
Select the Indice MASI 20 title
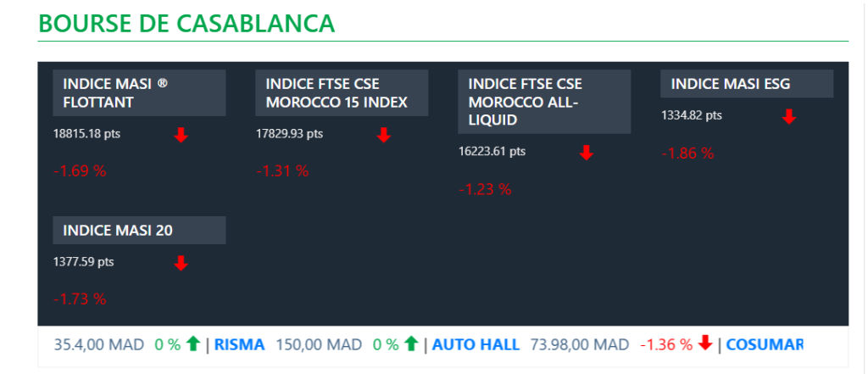[x=139, y=230]
